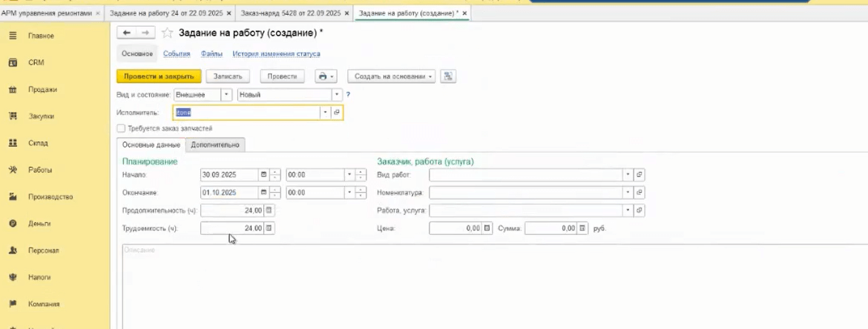868x329 pixels.
Task: Open the calculator icon for Цена field
Action: pyautogui.click(x=487, y=228)
